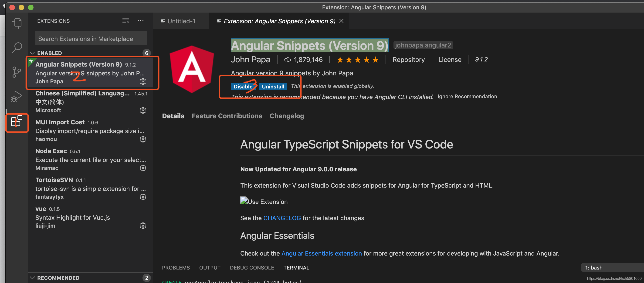
Task: Click the Extensions activity bar icon
Action: point(17,121)
